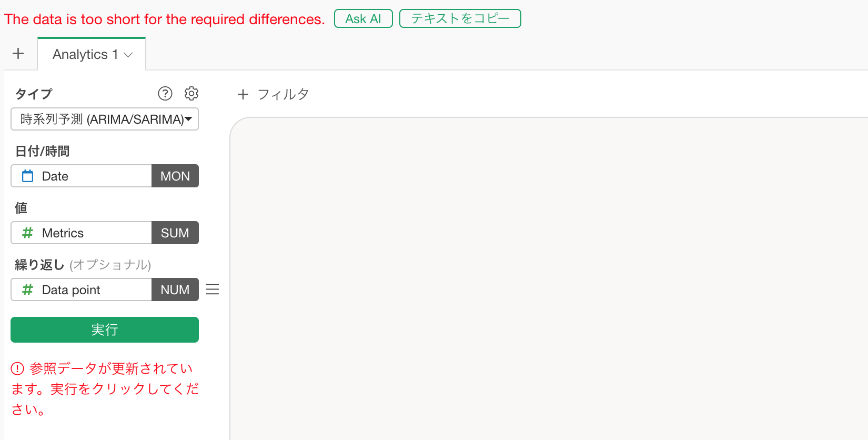868x440 pixels.
Task: Change the SUM aggregation selector
Action: coord(175,233)
